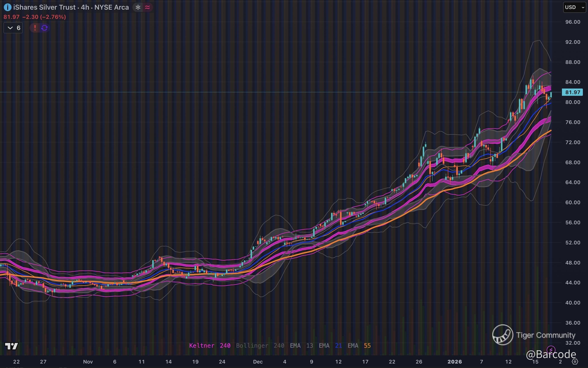Toggle the EMA 13 indicator label

click(301, 346)
